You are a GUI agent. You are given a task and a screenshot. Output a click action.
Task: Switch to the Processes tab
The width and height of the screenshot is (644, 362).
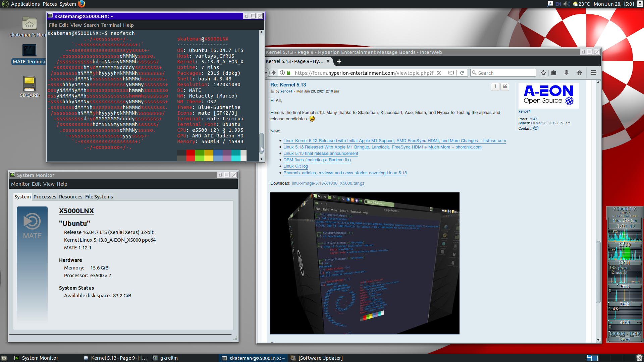[45, 197]
